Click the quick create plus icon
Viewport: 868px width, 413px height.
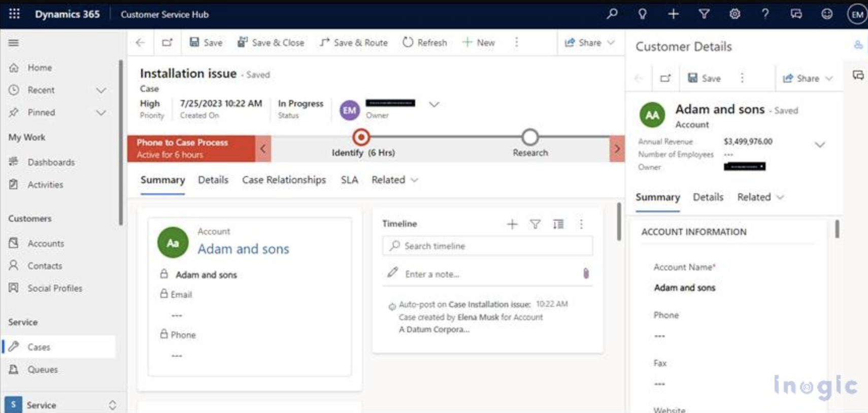tap(673, 14)
